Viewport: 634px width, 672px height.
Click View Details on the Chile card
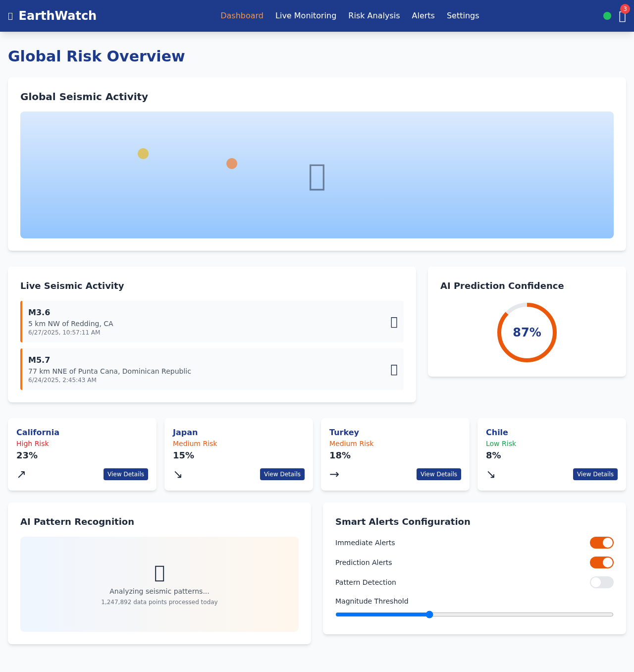click(x=595, y=474)
